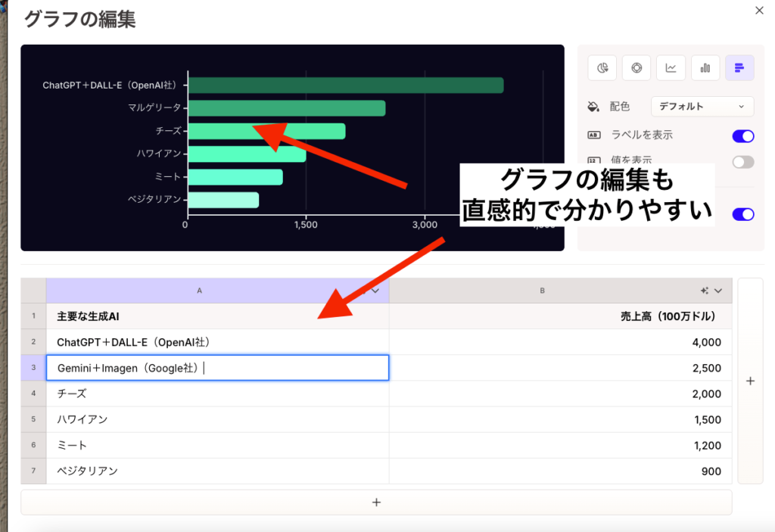This screenshot has width=775, height=532.
Task: Click the チーズ axis label in chart
Action: 169,130
